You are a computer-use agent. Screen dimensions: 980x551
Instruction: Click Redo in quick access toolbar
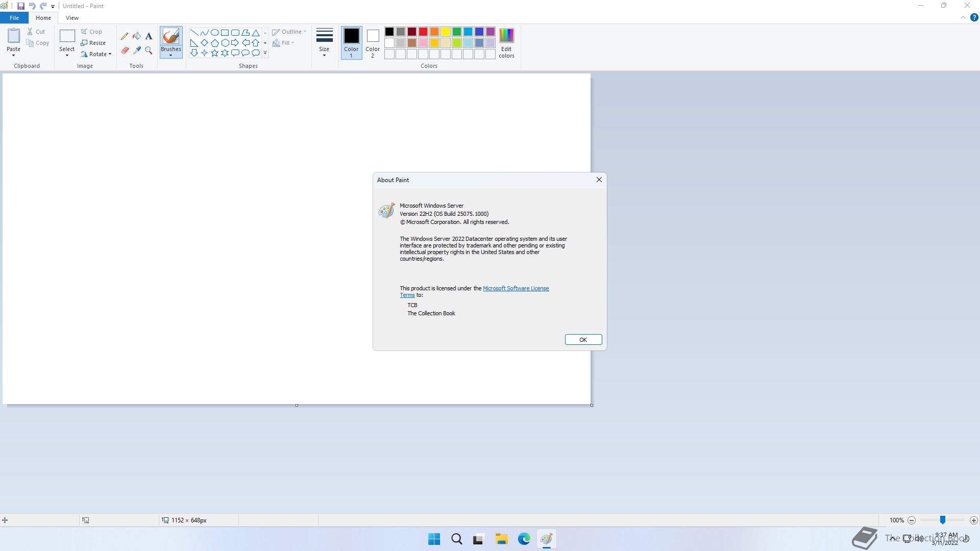(43, 6)
